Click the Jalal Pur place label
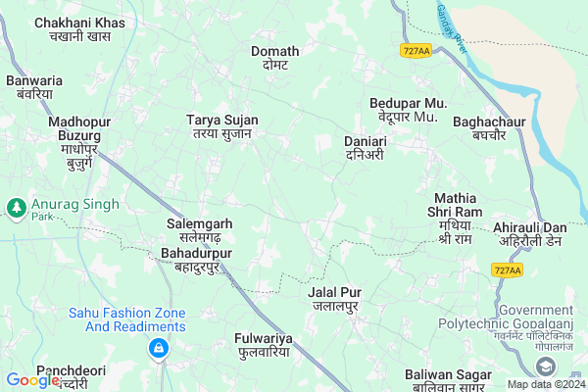The image size is (588, 392). coord(335,299)
